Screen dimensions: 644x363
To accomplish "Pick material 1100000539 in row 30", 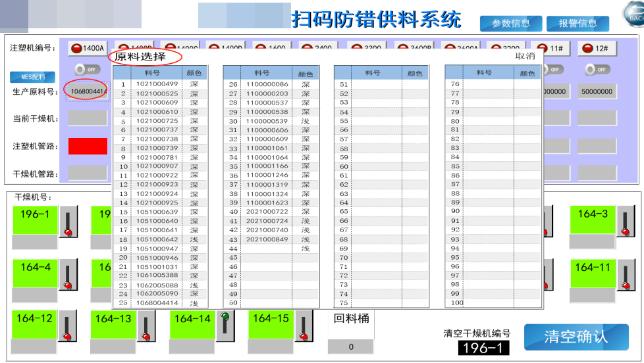I will pyautogui.click(x=267, y=121).
